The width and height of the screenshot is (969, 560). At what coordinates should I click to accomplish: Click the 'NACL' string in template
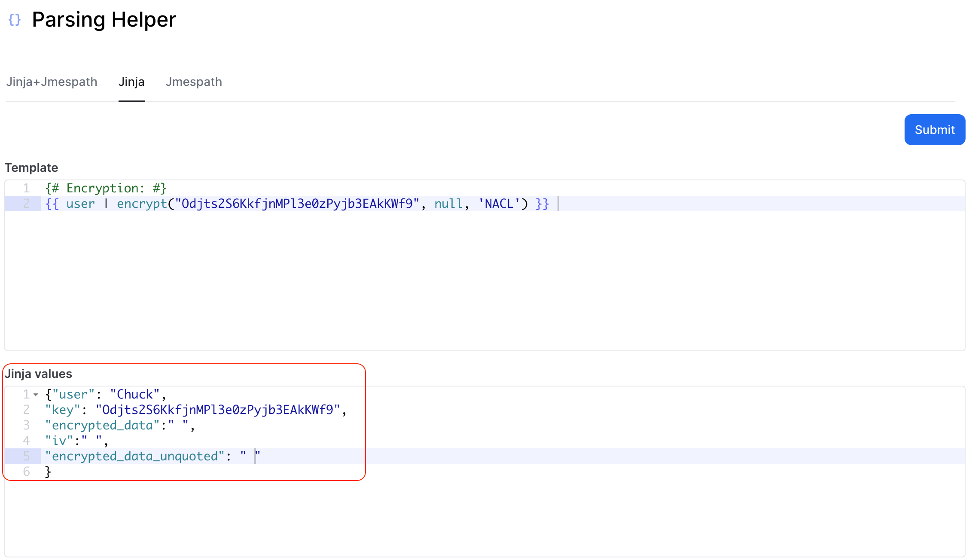499,204
